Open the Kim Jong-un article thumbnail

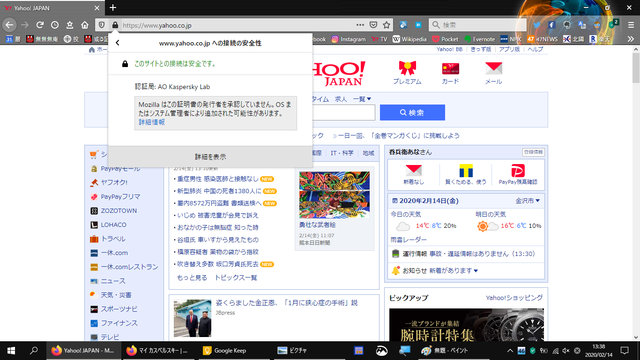193,318
